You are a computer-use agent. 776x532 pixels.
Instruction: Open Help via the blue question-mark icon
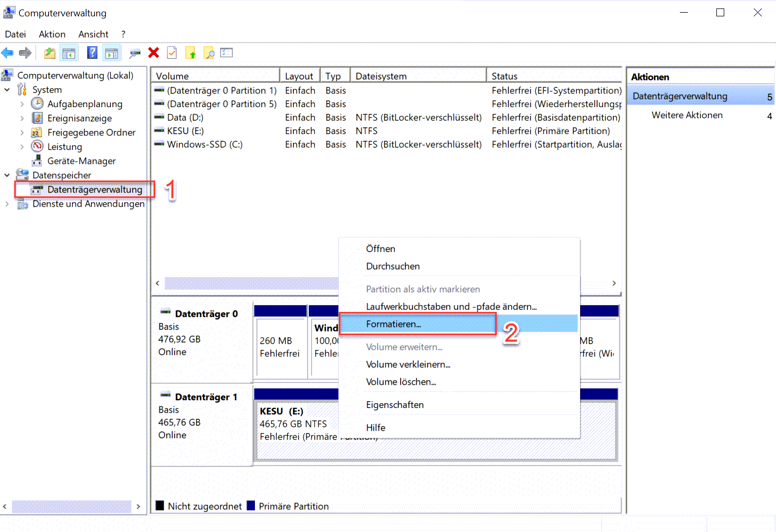click(92, 53)
